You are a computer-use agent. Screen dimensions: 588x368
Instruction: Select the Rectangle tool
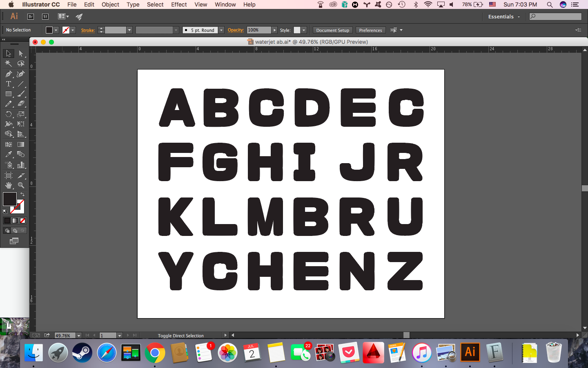click(x=9, y=94)
